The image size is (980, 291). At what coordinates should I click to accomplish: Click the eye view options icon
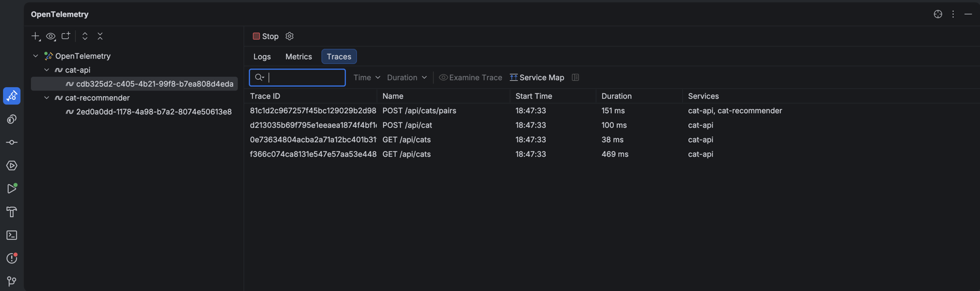pyautogui.click(x=51, y=36)
